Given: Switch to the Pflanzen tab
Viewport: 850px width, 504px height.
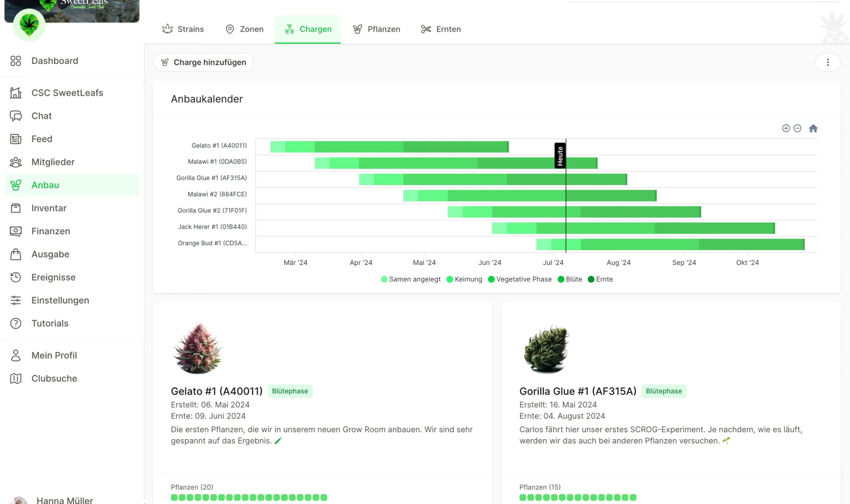Looking at the screenshot, I should click(x=377, y=29).
